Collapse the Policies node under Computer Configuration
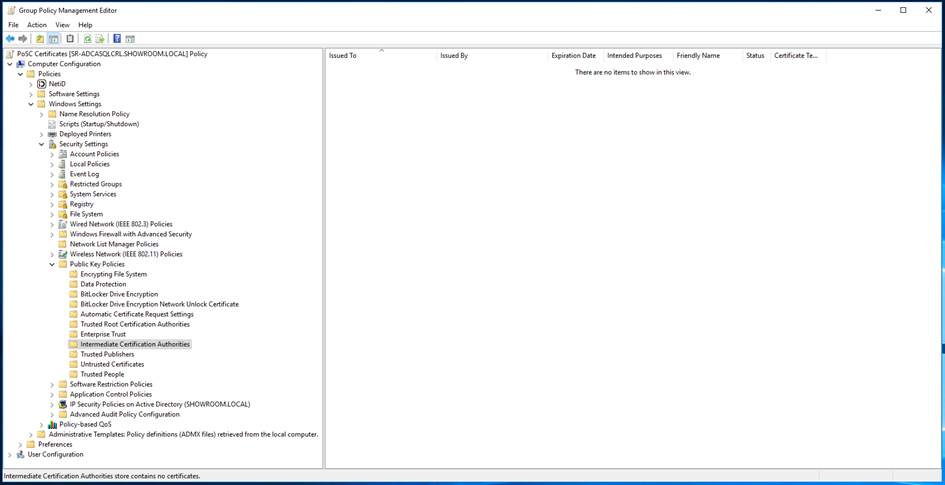This screenshot has height=485, width=945. point(20,74)
